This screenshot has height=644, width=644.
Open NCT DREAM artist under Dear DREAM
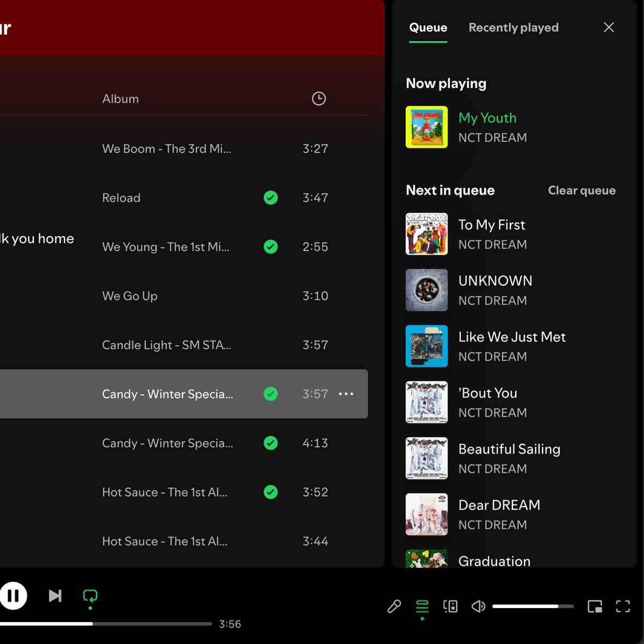(x=493, y=525)
